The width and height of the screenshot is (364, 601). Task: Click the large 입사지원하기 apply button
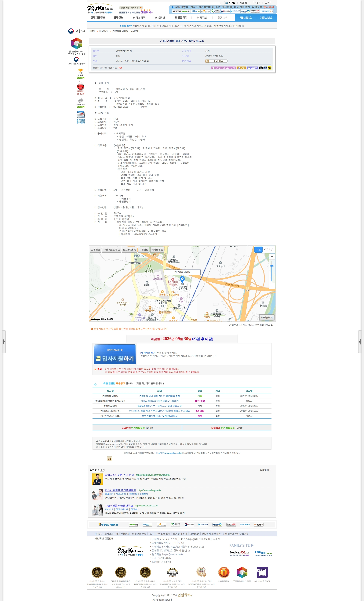[x=115, y=354]
